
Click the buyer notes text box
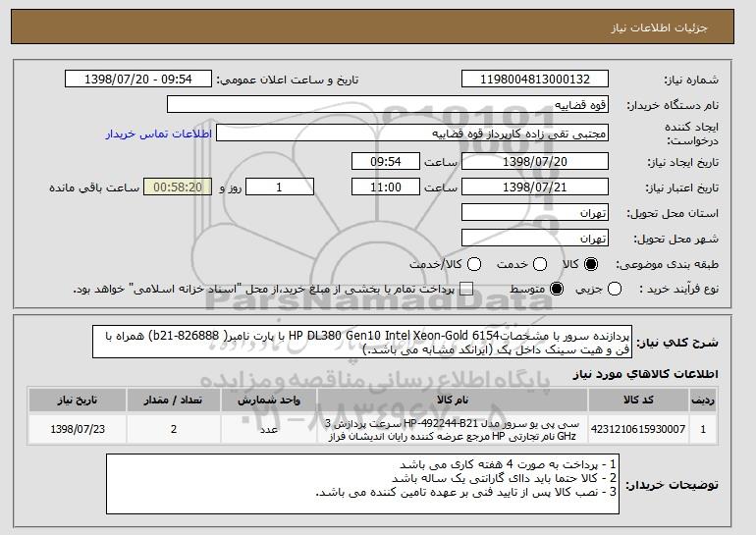click(362, 484)
